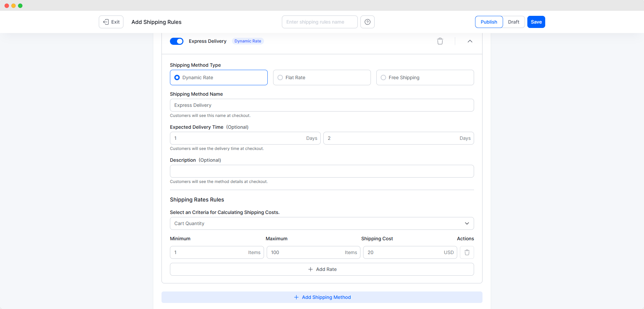Save the shipping rules

click(x=536, y=22)
